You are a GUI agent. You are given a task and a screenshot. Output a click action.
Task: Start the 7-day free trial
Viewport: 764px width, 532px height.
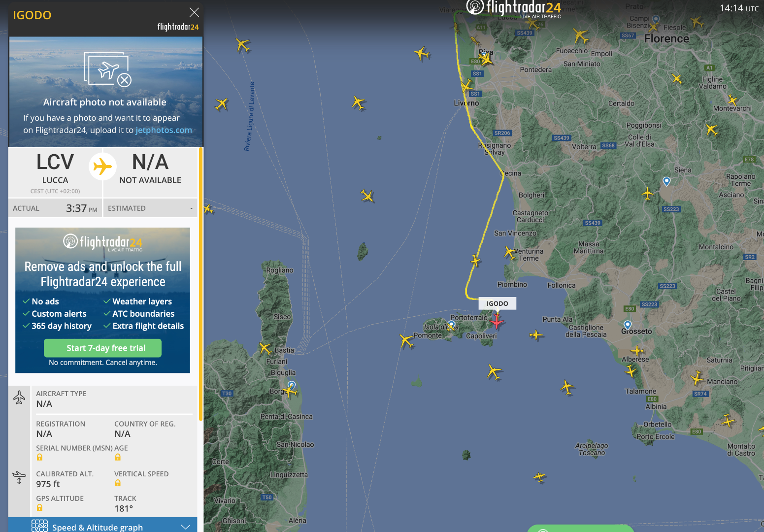point(102,348)
